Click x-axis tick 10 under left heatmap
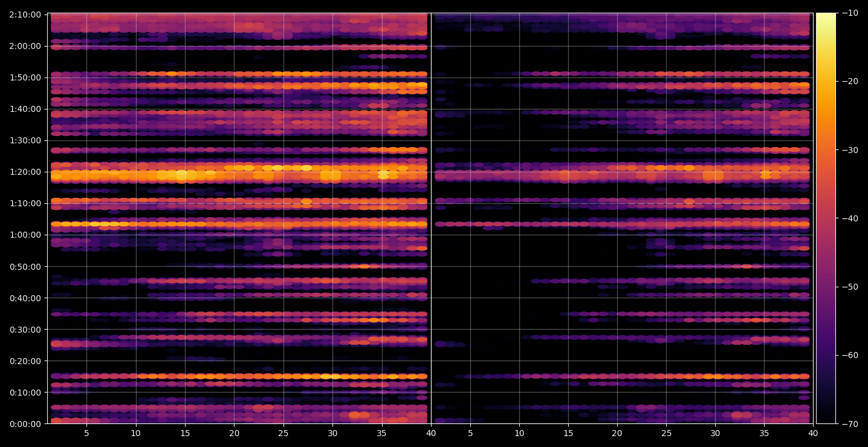 (x=135, y=433)
